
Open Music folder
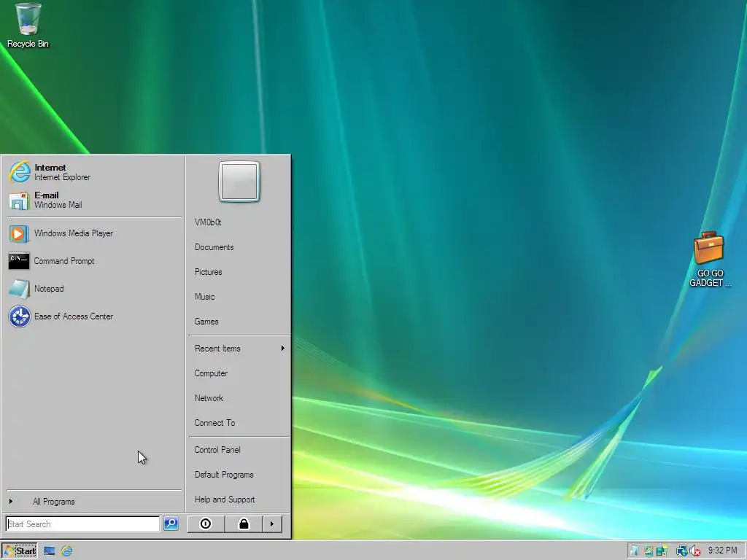pos(239,297)
